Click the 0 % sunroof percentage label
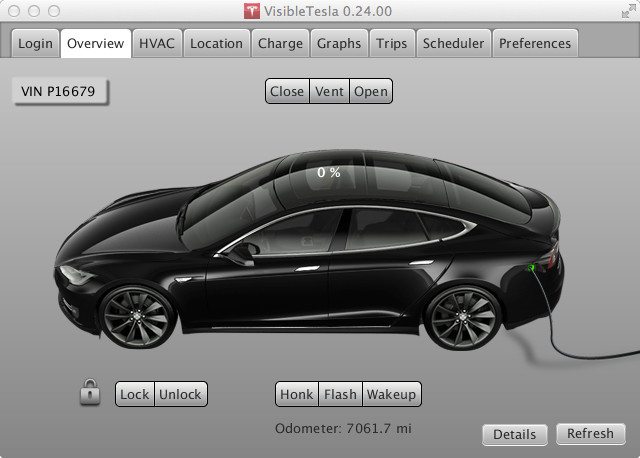Screen dimensions: 640x458 pos(329,172)
